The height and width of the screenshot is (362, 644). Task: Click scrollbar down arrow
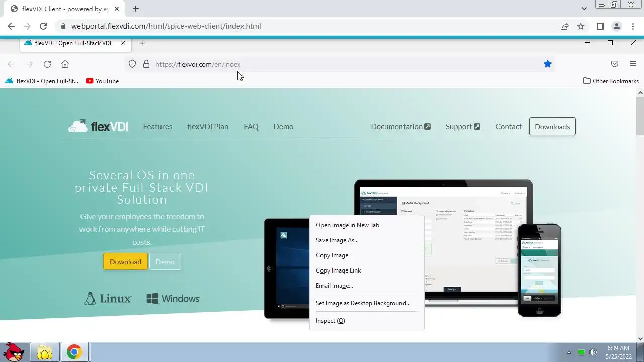pyautogui.click(x=640, y=338)
